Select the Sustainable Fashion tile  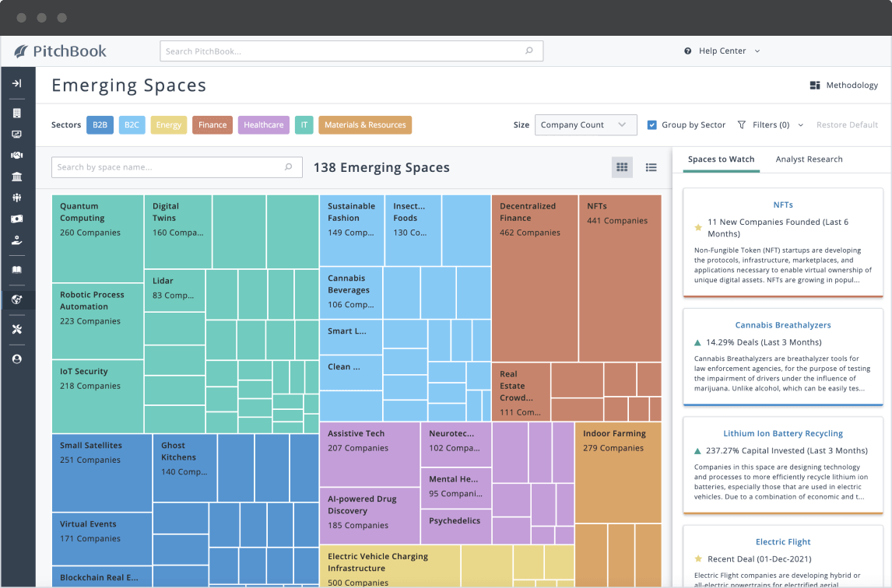tap(352, 231)
